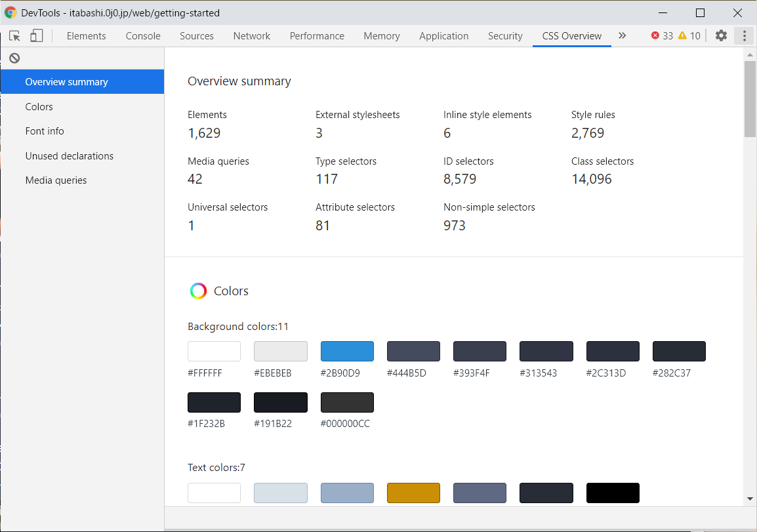757x532 pixels.
Task: Toggle the device toolbar icon
Action: point(37,36)
